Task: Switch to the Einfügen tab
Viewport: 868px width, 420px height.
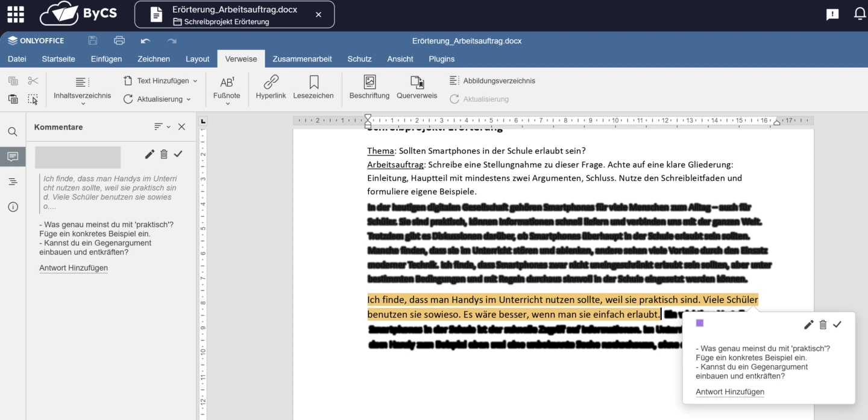Action: [106, 59]
